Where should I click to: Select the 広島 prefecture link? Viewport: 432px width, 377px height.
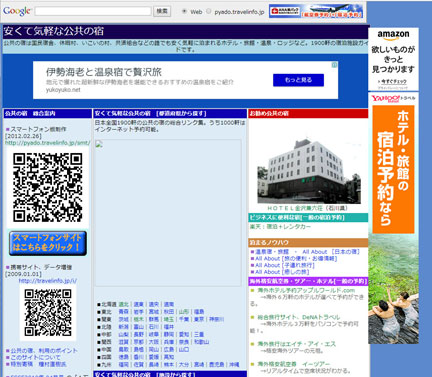(x=169, y=349)
